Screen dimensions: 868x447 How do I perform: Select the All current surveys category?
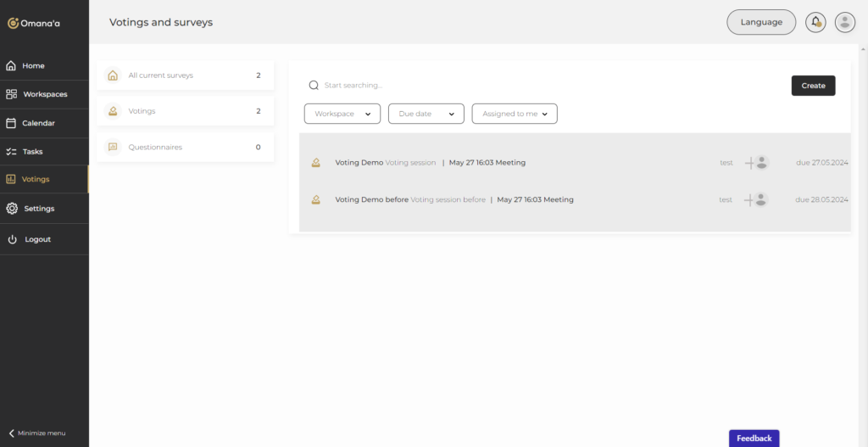pos(185,75)
